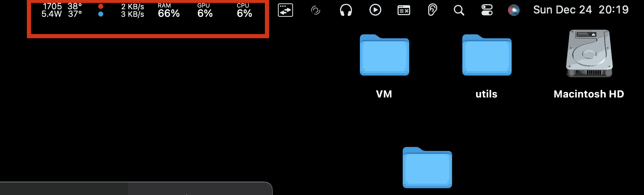
Task: Click the red upload indicator dot
Action: point(101,6)
